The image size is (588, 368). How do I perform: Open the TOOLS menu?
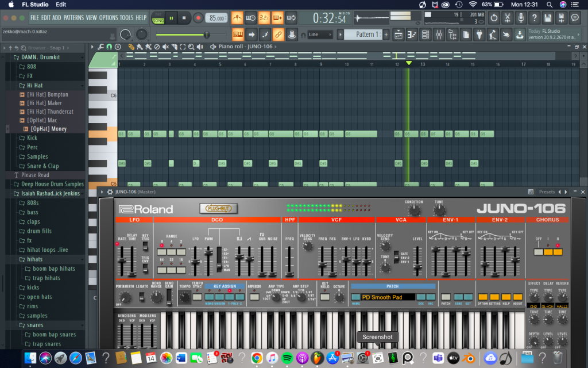(x=126, y=18)
